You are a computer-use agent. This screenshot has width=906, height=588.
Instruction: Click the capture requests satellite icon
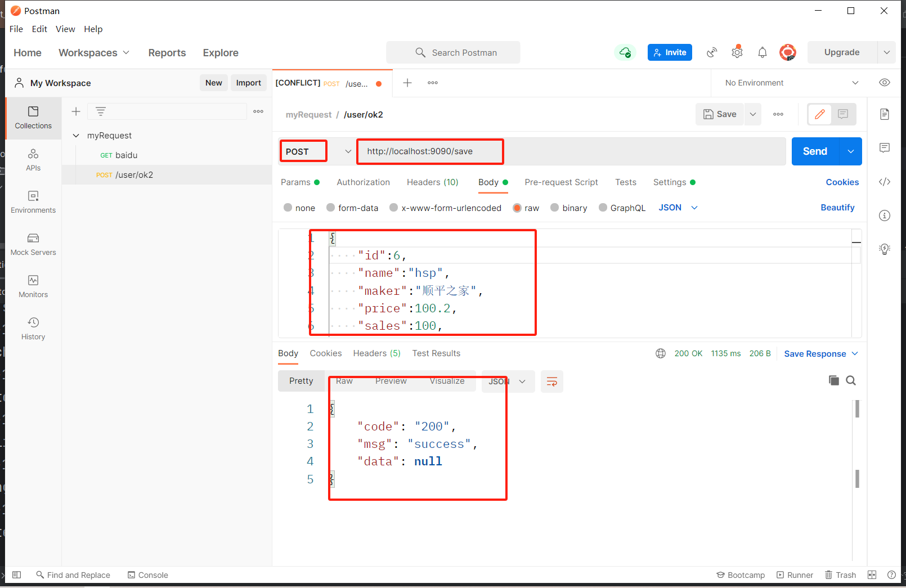(x=712, y=52)
